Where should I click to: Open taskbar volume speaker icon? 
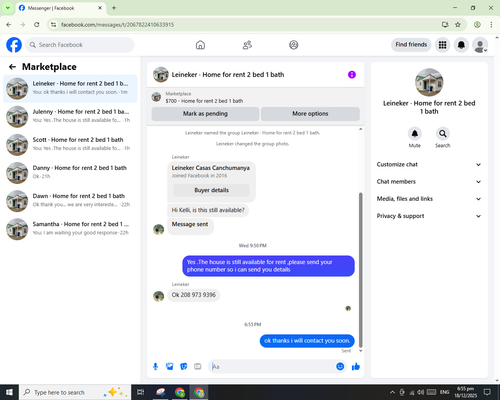coord(421,392)
